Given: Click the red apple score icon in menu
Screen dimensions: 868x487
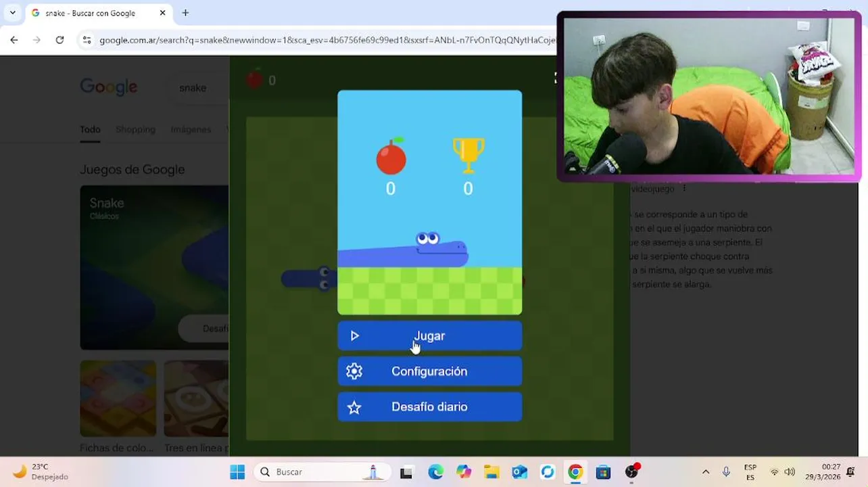Looking at the screenshot, I should point(391,156).
